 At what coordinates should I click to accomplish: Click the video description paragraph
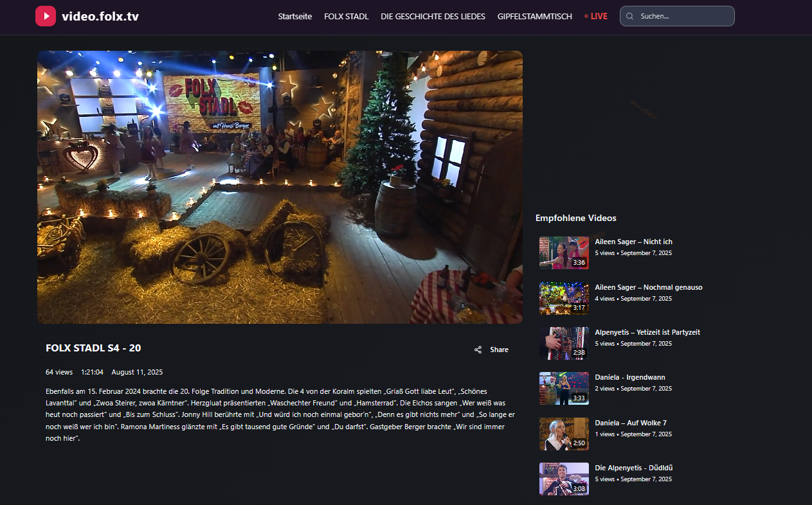280,414
